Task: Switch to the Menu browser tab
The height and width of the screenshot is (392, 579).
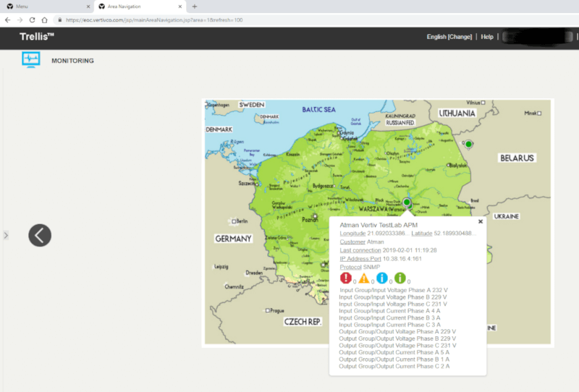Action: [x=43, y=6]
